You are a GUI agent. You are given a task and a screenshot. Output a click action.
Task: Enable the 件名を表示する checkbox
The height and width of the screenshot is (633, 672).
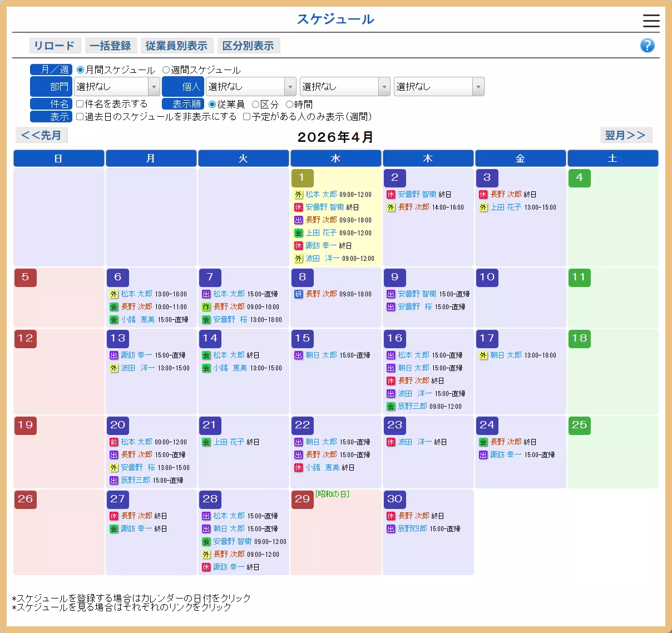click(80, 104)
